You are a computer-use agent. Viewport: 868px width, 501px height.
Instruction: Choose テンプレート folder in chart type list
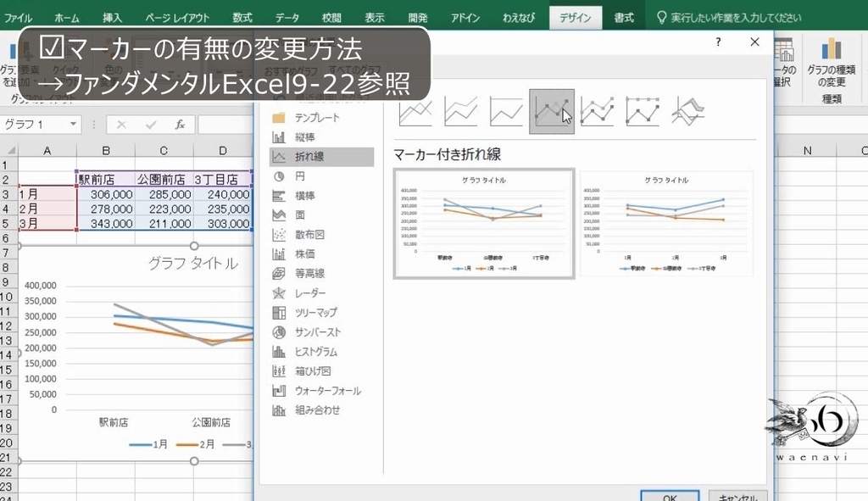click(321, 117)
